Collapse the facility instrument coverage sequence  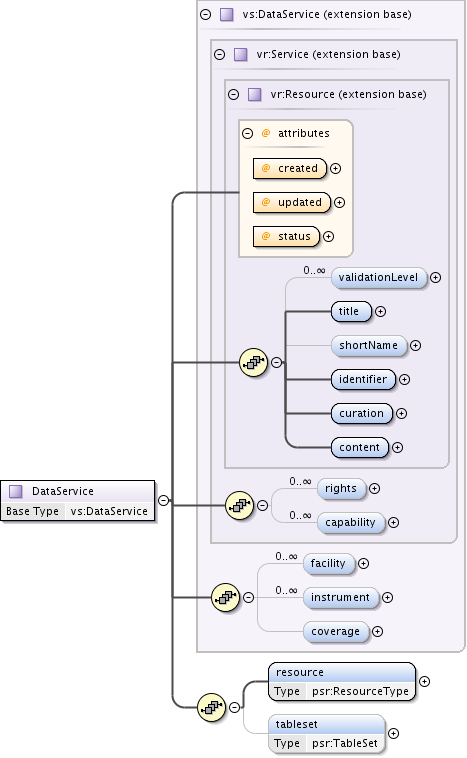click(248, 598)
